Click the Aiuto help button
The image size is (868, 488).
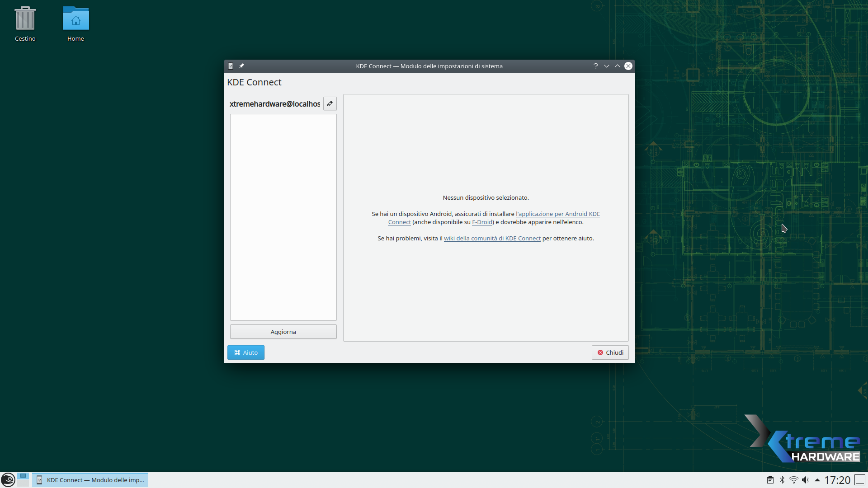click(x=246, y=352)
